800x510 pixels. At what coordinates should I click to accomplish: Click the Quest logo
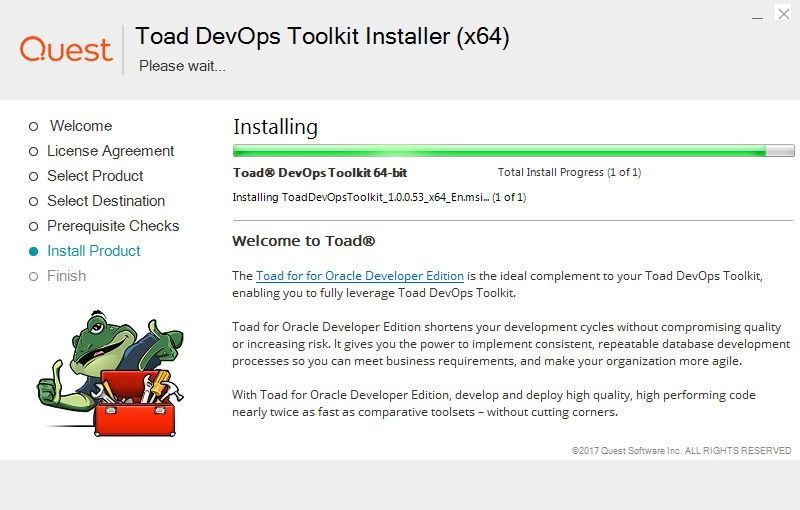[66, 49]
